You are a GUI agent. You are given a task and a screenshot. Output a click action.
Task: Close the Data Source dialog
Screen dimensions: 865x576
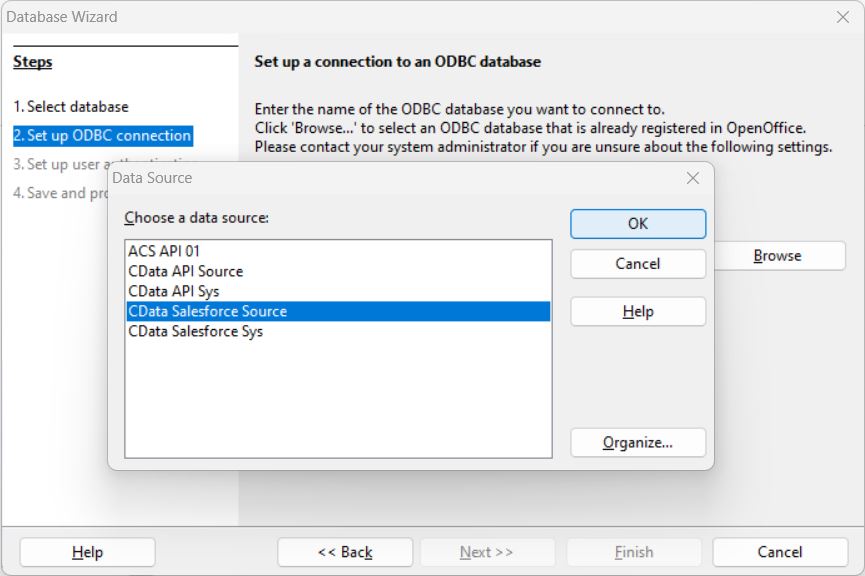click(x=692, y=178)
